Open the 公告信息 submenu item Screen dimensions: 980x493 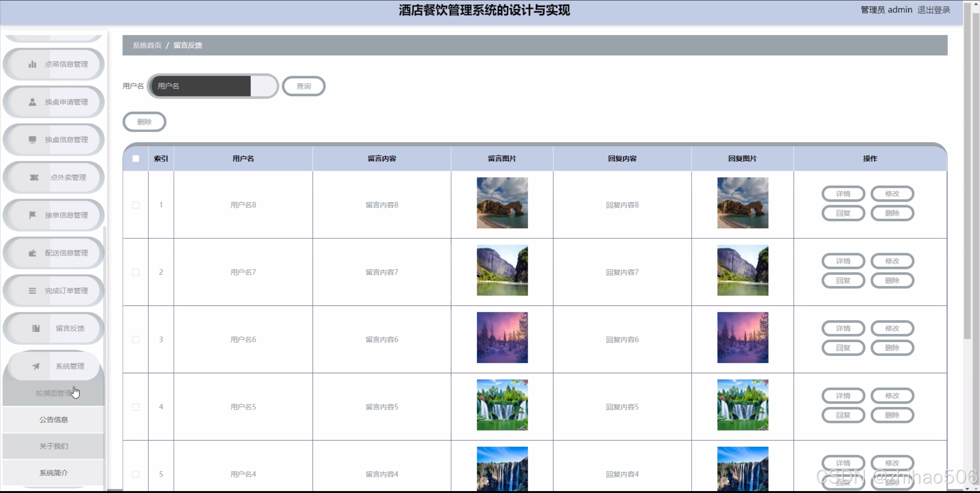tap(54, 420)
